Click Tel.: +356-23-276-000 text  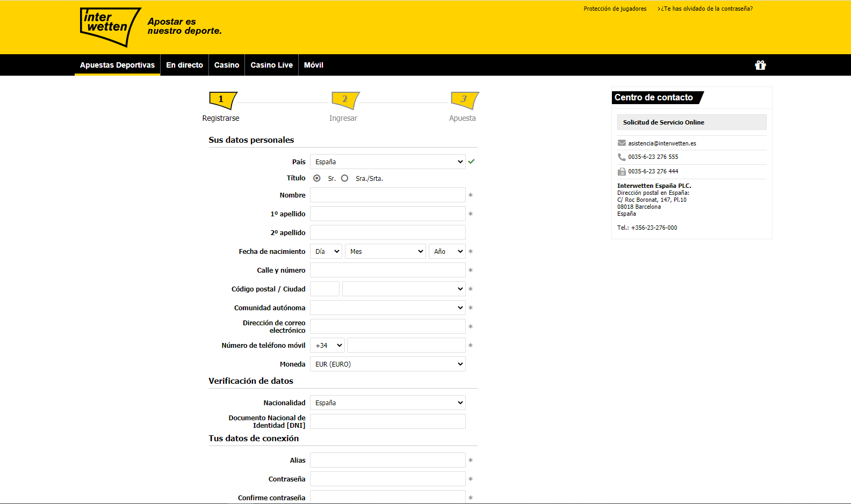click(647, 228)
